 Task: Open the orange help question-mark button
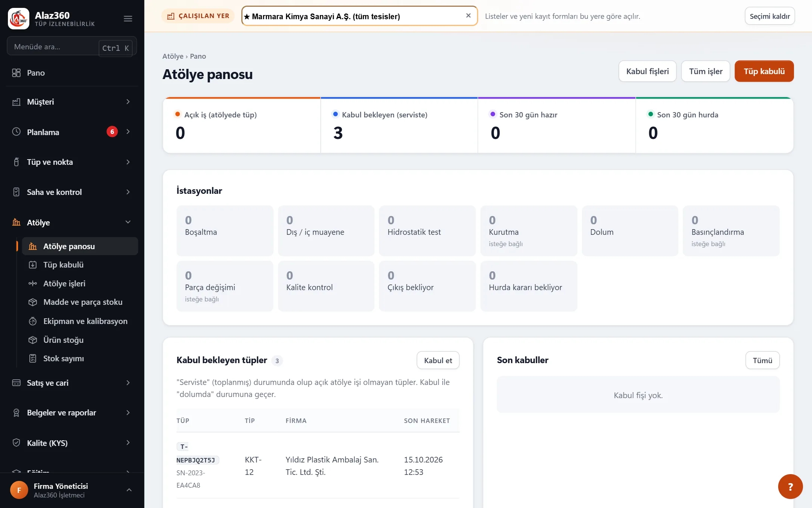(x=790, y=487)
